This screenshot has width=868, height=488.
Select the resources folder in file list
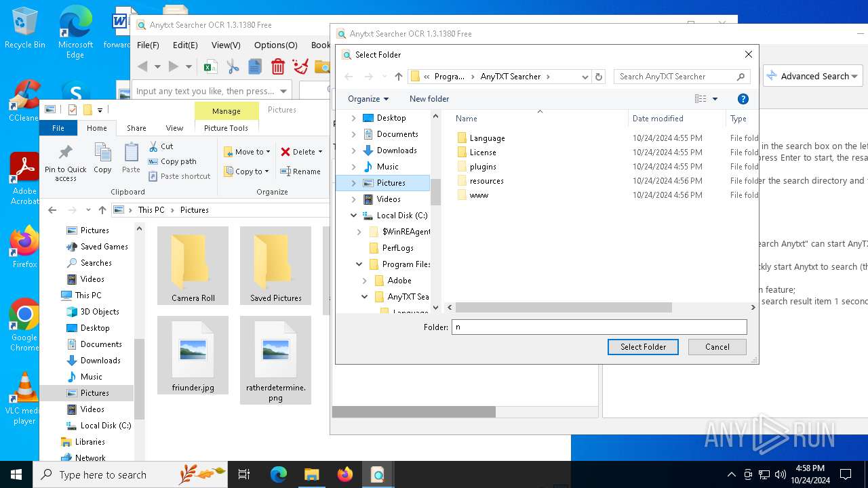click(486, 181)
